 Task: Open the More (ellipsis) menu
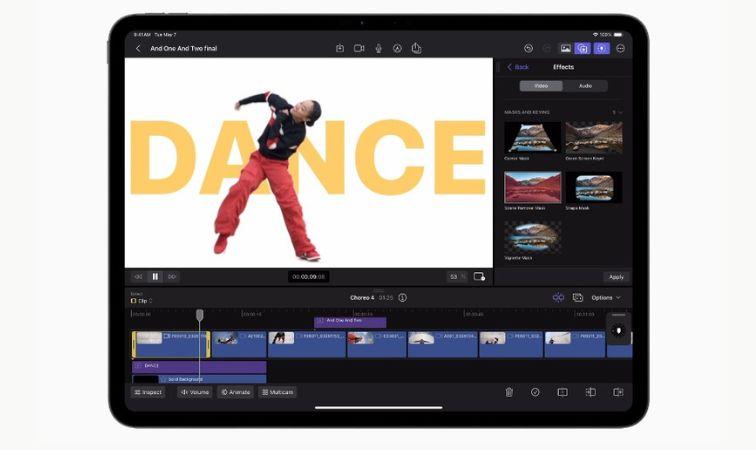pos(621,48)
